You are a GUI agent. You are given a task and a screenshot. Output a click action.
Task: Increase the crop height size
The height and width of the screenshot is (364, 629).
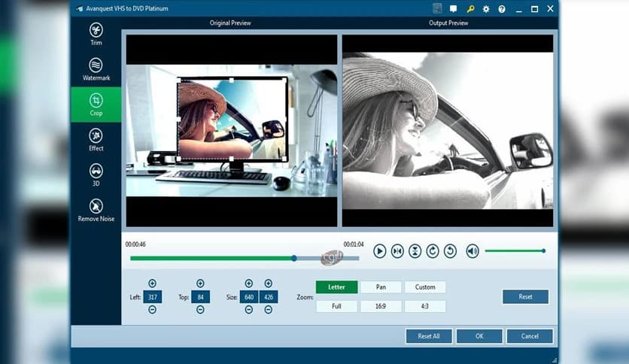click(x=269, y=284)
